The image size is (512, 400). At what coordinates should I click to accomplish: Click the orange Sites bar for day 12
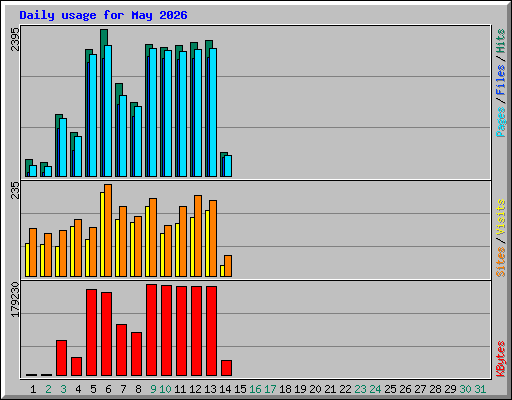pyautogui.click(x=198, y=236)
